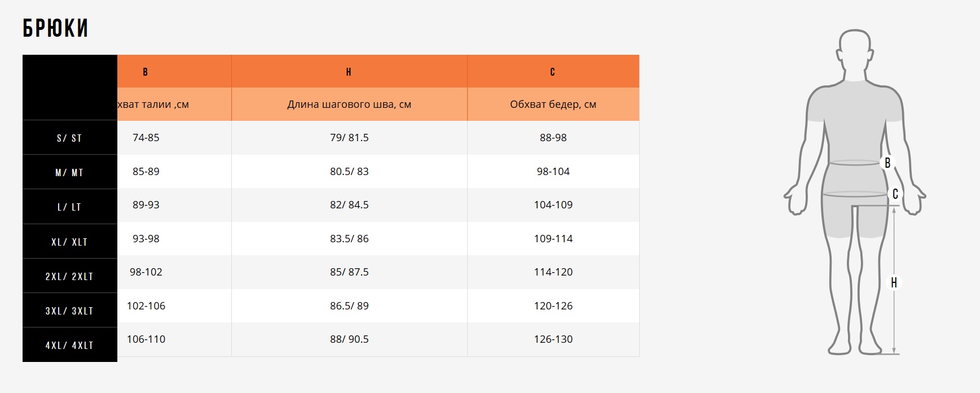This screenshot has height=393, width=980.
Task: Click the orange C column header
Action: tap(553, 72)
